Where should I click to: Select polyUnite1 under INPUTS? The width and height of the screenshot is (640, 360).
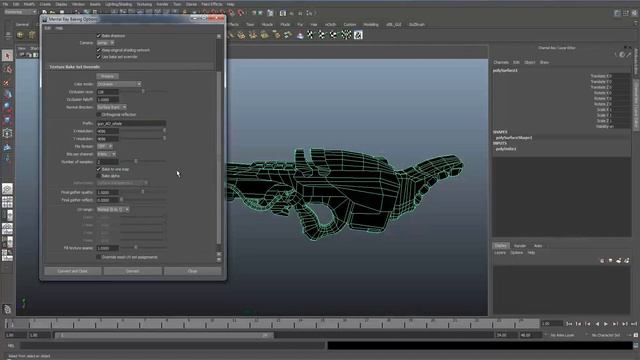[x=506, y=149]
